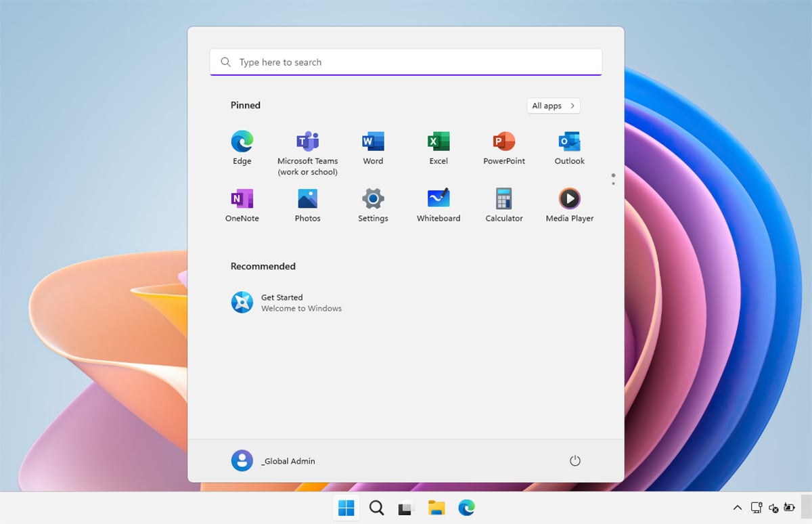Click the network icon in system tray
Image resolution: width=812 pixels, height=524 pixels.
[757, 508]
